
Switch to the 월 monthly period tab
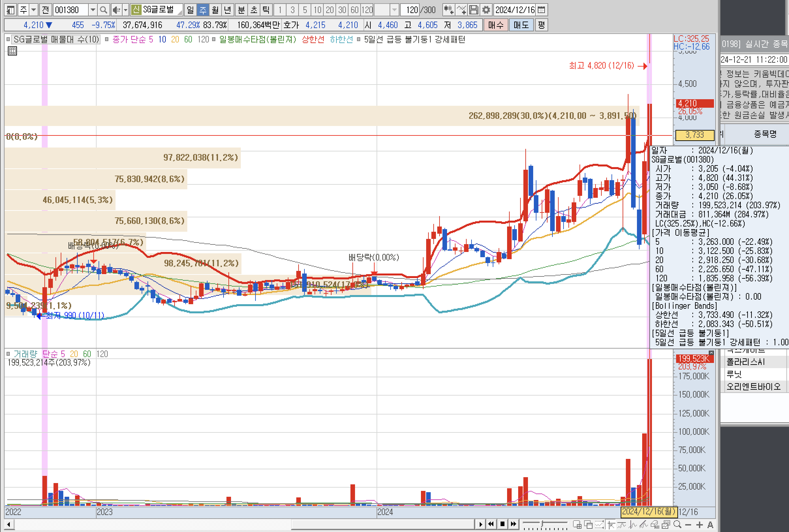coord(215,10)
